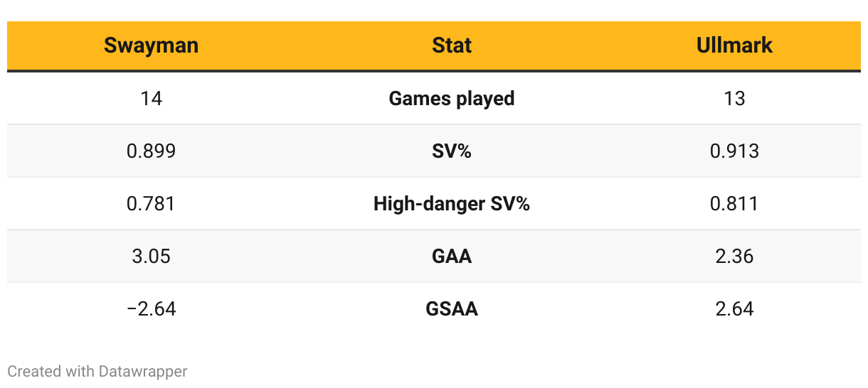Select the GSAA stat label
Screen dimensions: 868x388
click(x=452, y=308)
